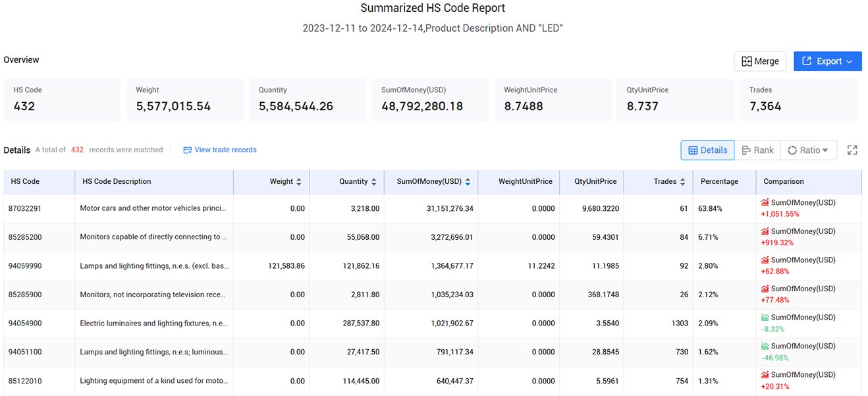Screen dimensions: 868x396
Task: Click the Merge button
Action: (760, 61)
